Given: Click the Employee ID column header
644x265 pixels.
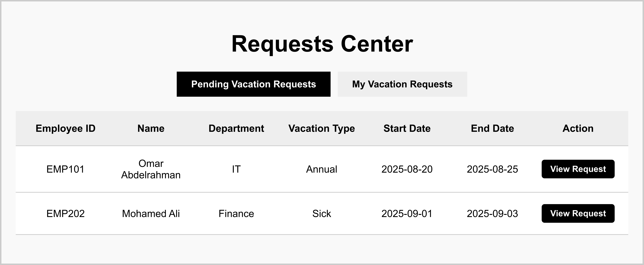Looking at the screenshot, I should [66, 128].
